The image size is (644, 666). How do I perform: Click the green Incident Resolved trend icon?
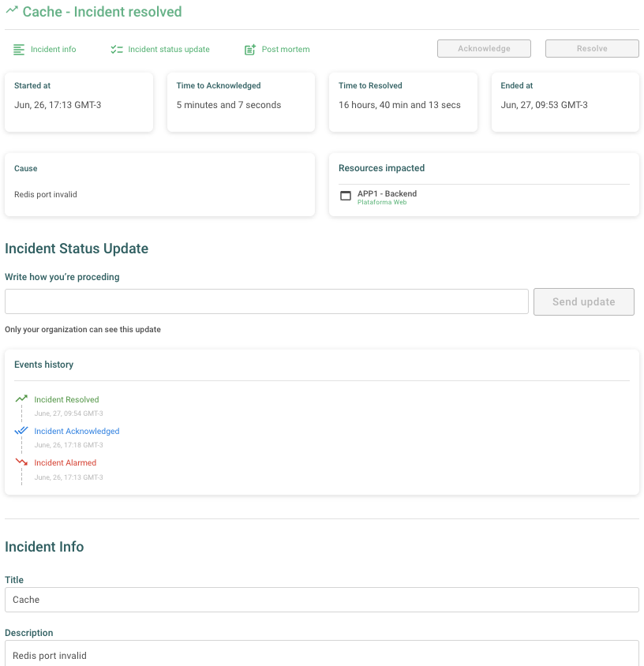(x=21, y=398)
